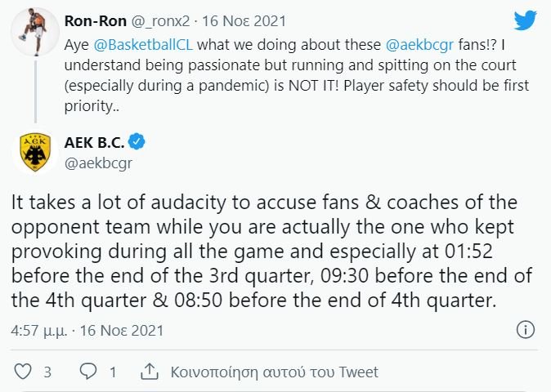
Task: Open the AEK B.C. display name
Action: coord(100,142)
